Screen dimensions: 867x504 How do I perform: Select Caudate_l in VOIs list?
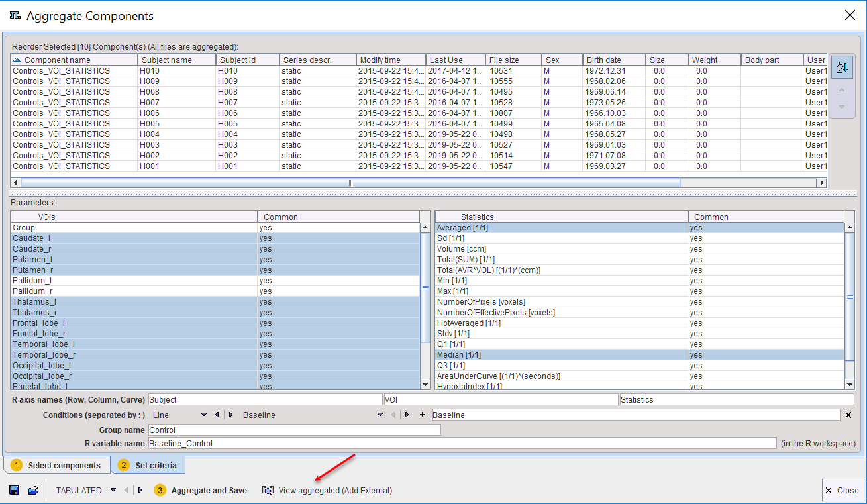click(215, 238)
